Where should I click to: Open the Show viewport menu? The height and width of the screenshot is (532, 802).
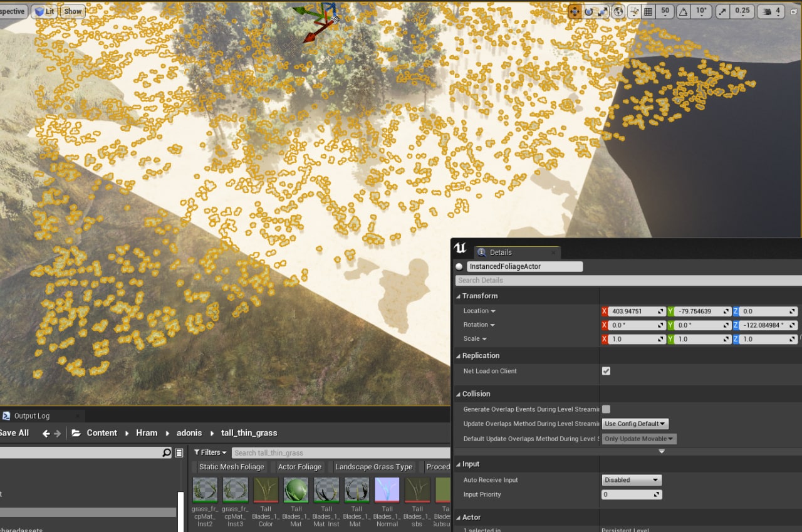(x=73, y=11)
